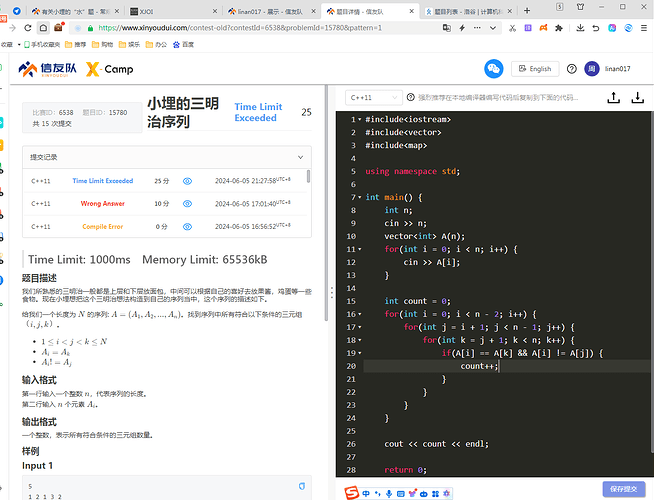Click the undo closed tab icon

click(596, 28)
